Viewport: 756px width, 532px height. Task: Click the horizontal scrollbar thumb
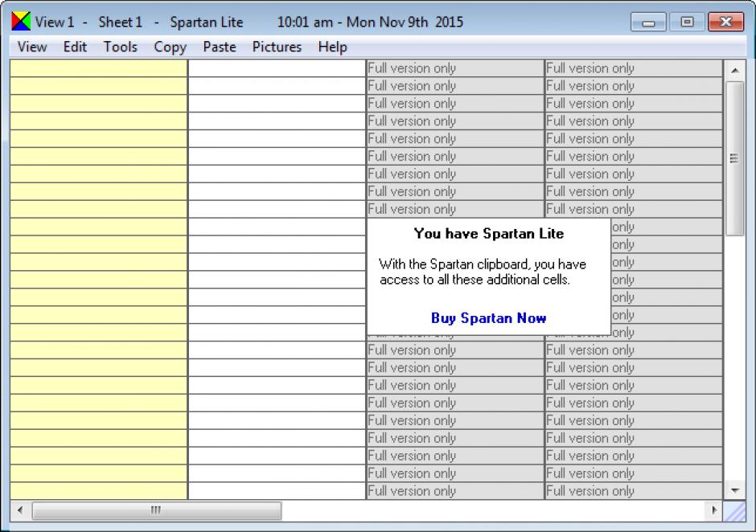[157, 510]
